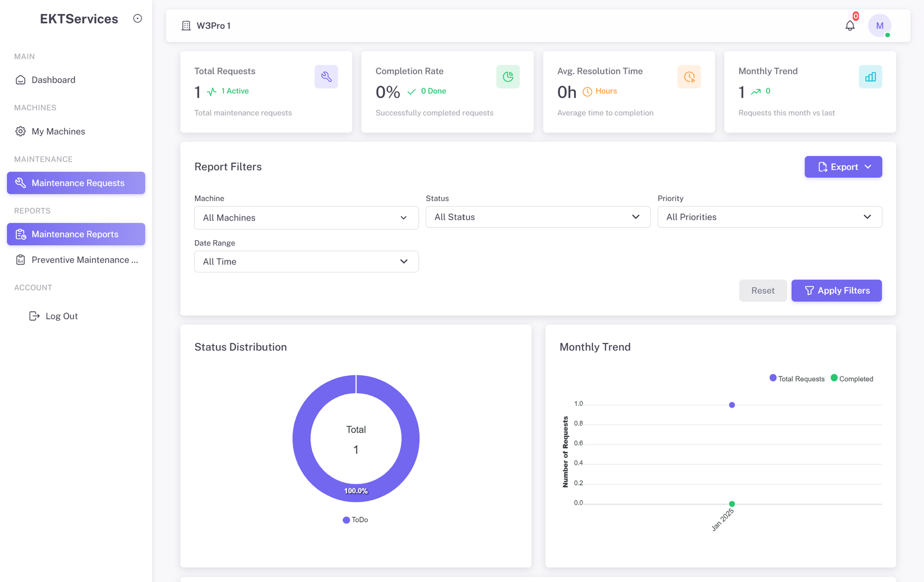Image resolution: width=924 pixels, height=582 pixels.
Task: Click the Dashboard home icon in sidebar
Action: [x=21, y=80]
